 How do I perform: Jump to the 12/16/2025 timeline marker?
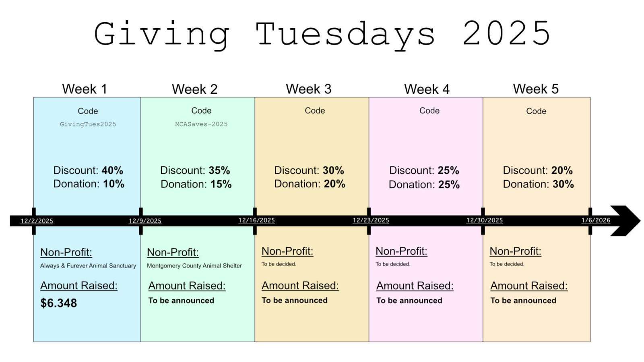click(257, 220)
